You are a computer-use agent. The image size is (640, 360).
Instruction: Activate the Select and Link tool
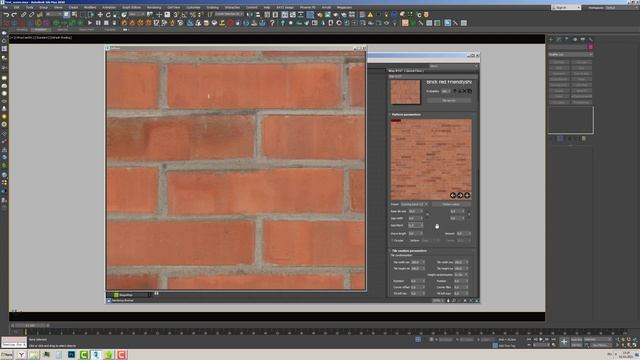pyautogui.click(x=24, y=15)
